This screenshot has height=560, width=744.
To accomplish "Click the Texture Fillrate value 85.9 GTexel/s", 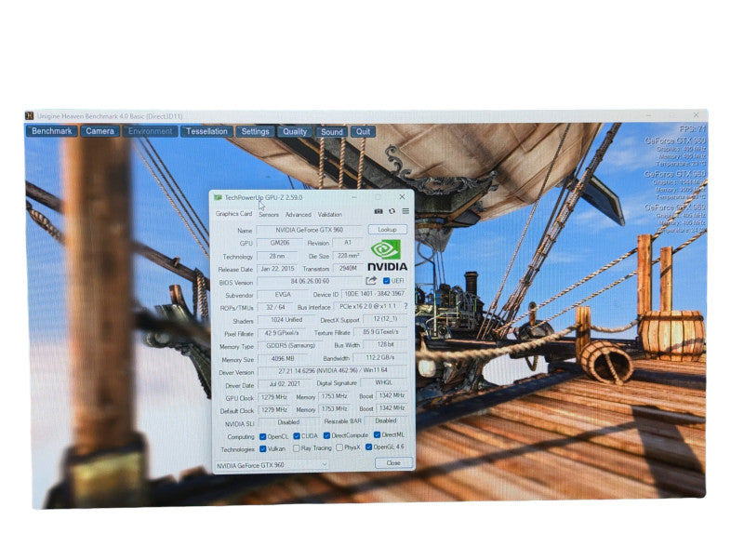I will [380, 332].
